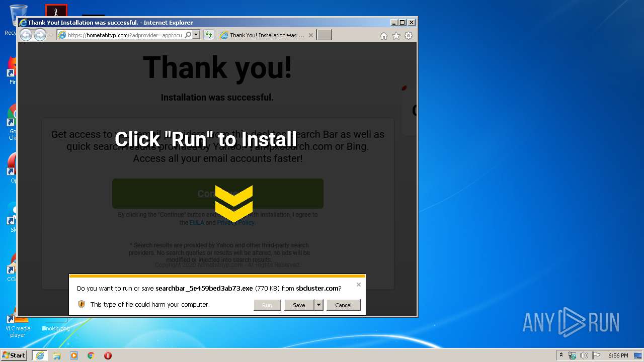Select the red Adobe desktop icon

pos(56,11)
